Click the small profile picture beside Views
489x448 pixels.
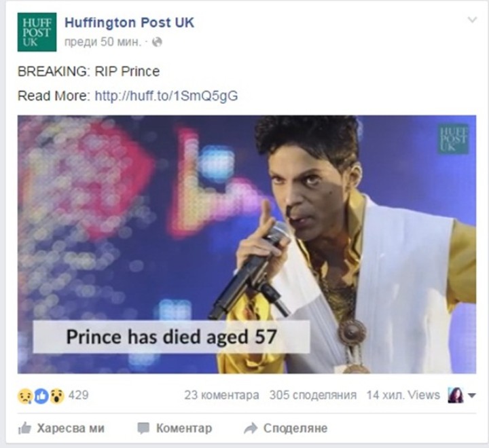point(456,395)
